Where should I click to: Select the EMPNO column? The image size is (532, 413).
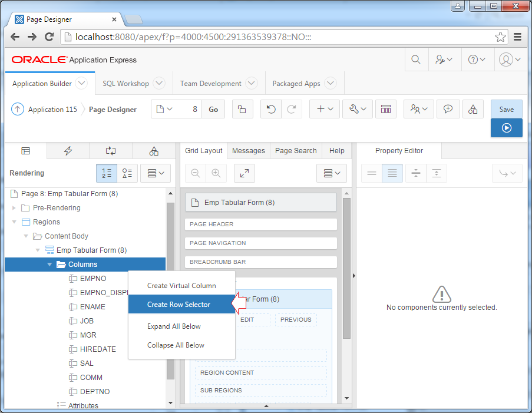[93, 279]
